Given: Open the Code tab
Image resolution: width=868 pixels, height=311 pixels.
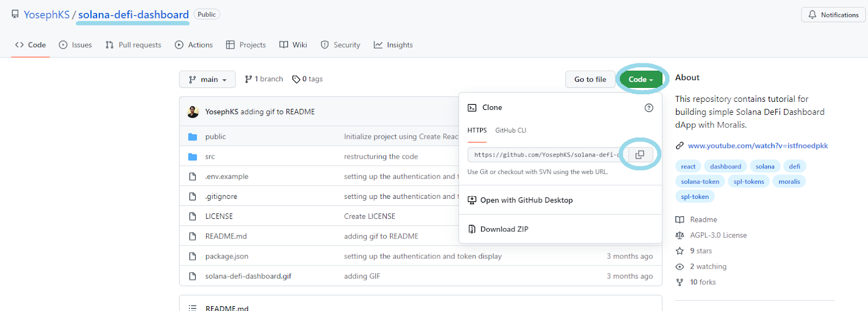Looking at the screenshot, I should point(30,45).
